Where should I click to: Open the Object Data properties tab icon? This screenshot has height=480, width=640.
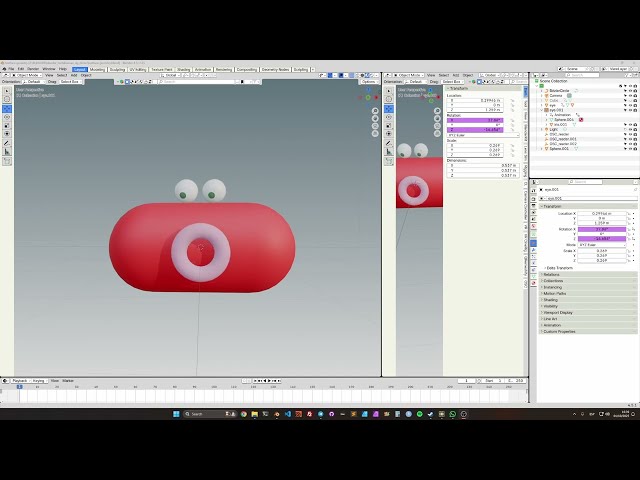[x=533, y=276]
